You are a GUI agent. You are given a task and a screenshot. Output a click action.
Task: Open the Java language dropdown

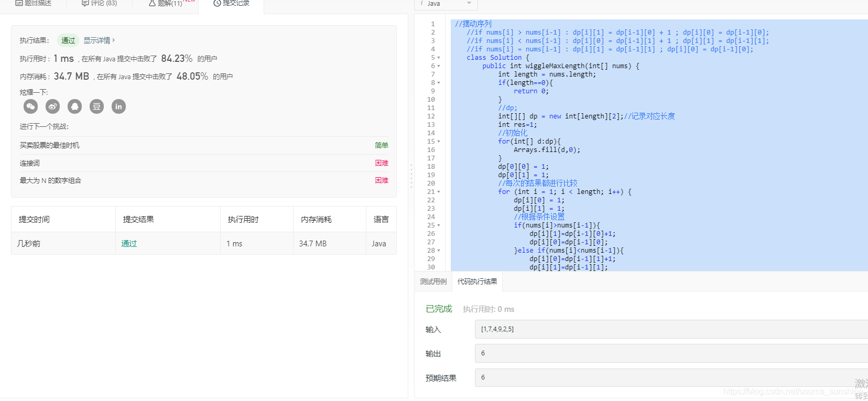point(446,4)
